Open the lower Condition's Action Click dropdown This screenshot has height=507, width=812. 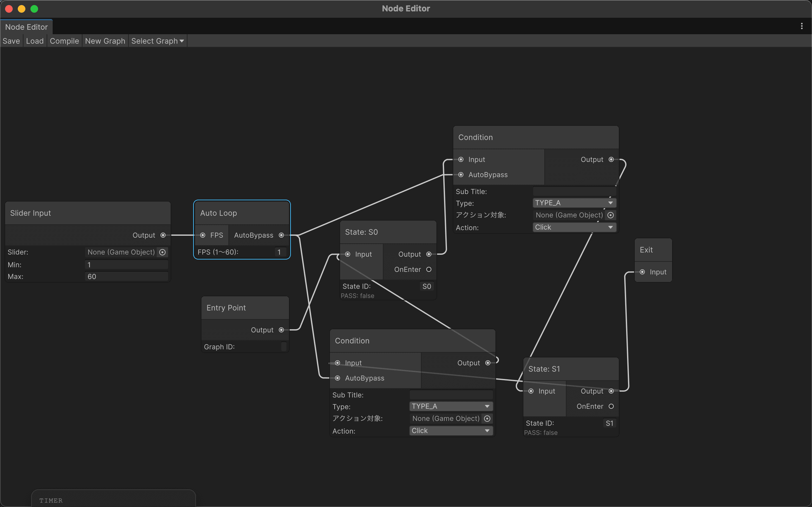tap(451, 431)
